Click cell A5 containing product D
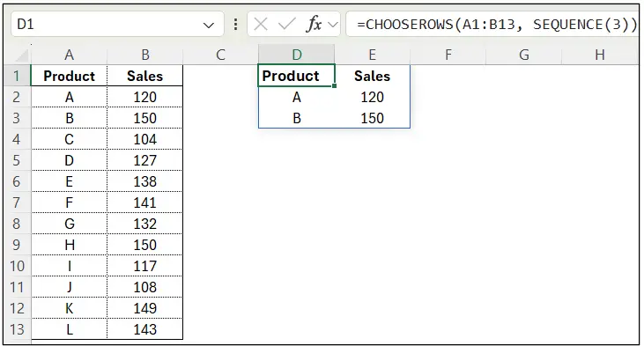The image size is (644, 346). click(69, 160)
